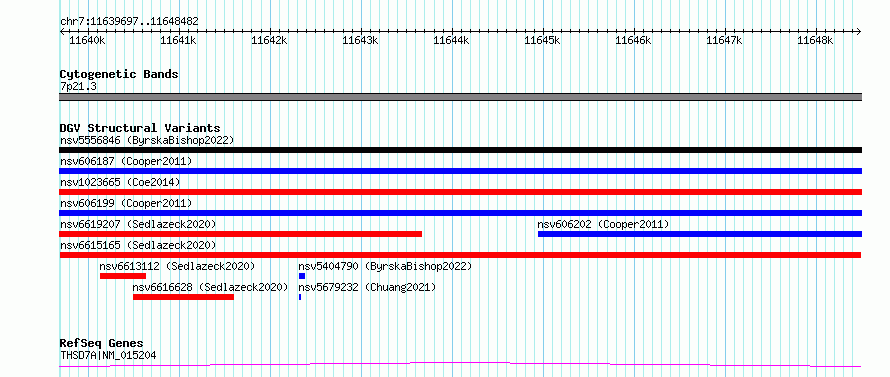The image size is (890, 377).
Task: Click the chr7:11639697..11648482 coordinate label
Action: point(129,22)
